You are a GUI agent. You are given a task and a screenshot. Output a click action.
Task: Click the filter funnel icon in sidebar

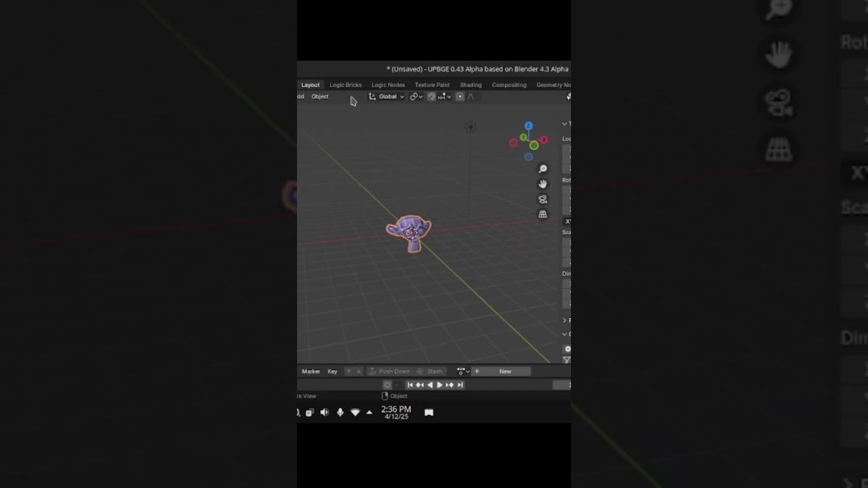[567, 360]
